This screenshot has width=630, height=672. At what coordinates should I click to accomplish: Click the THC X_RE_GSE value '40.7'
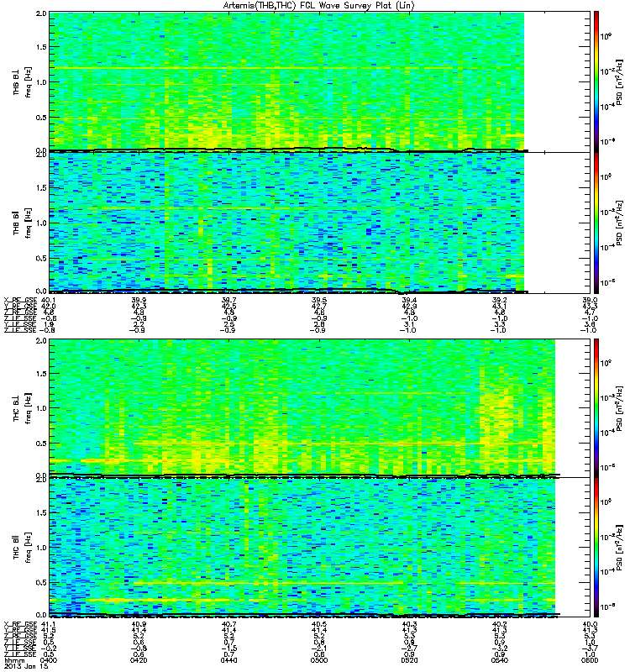pos(228,624)
